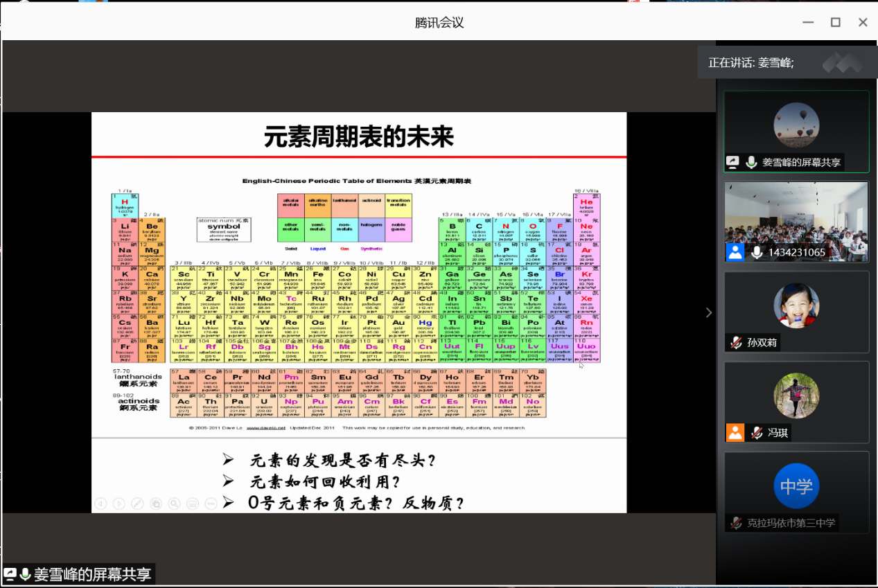
Task: Maximize the 腾讯会议 window
Action: (836, 22)
